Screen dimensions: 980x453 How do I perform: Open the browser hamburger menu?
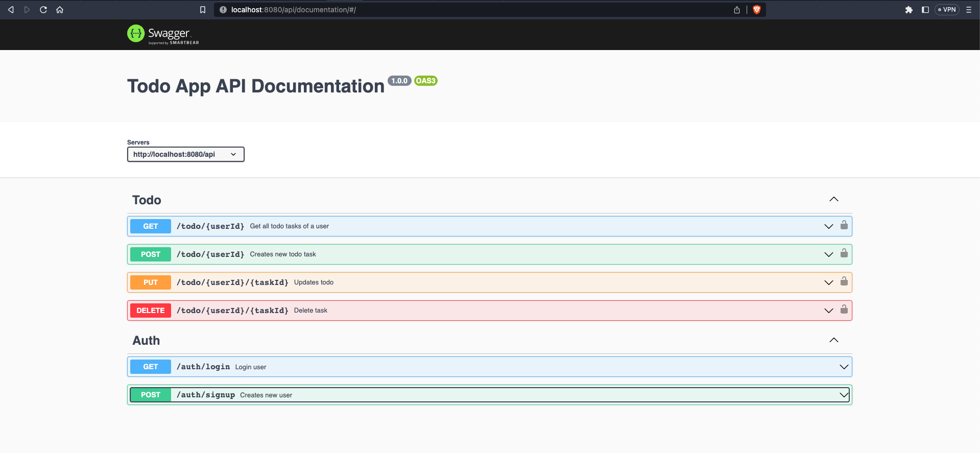pos(969,10)
